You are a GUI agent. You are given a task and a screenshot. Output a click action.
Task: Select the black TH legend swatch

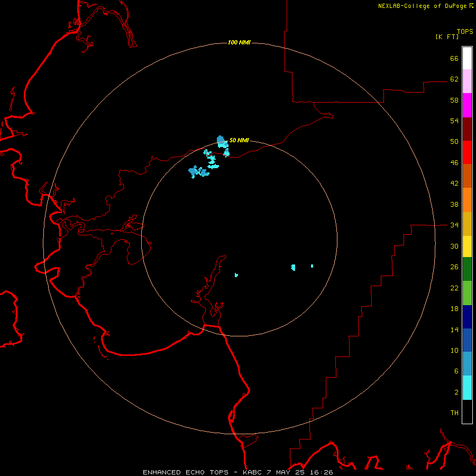coord(467,411)
